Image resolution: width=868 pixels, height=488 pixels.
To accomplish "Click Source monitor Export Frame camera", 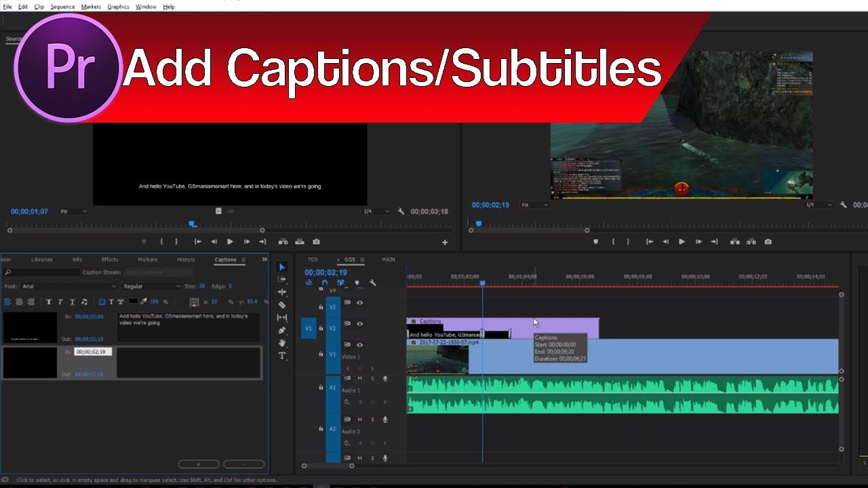I will click(316, 241).
